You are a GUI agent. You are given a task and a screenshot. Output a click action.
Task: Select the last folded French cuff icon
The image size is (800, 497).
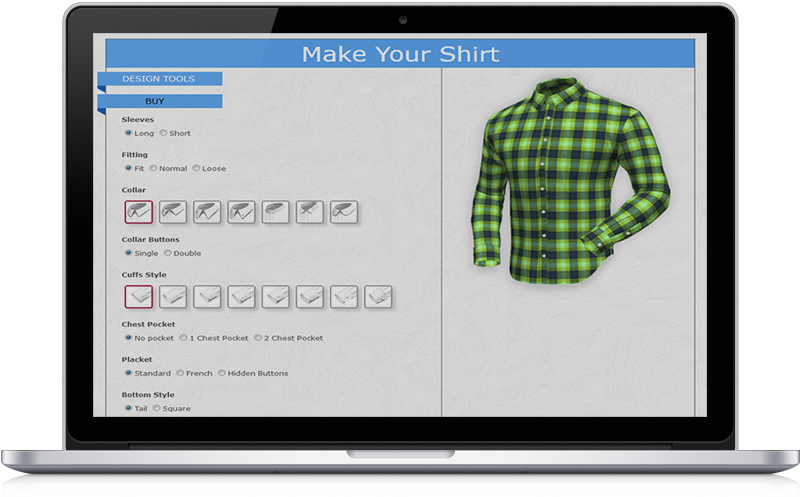(378, 296)
